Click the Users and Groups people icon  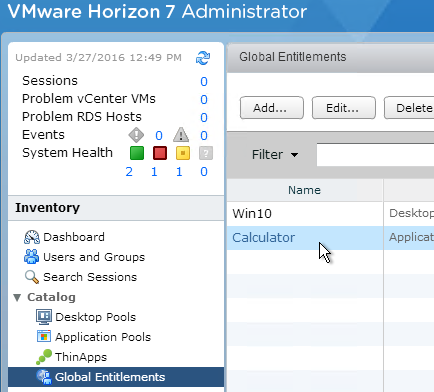(31, 257)
